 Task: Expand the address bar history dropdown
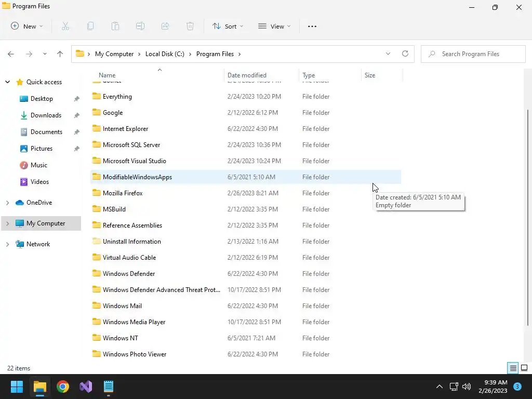(388, 54)
